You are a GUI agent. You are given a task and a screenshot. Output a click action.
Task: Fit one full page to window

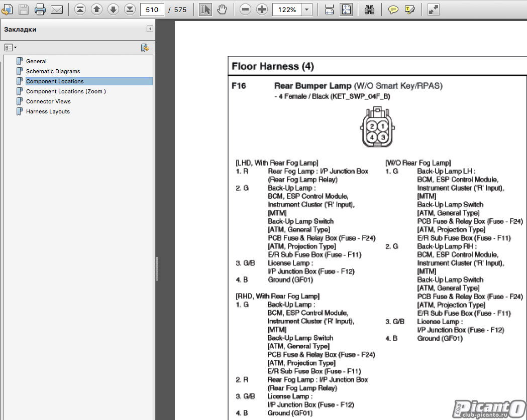coord(346,10)
